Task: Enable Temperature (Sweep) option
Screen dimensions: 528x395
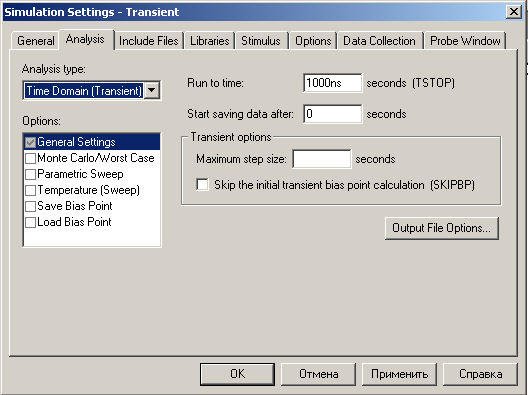Action: pyautogui.click(x=30, y=190)
